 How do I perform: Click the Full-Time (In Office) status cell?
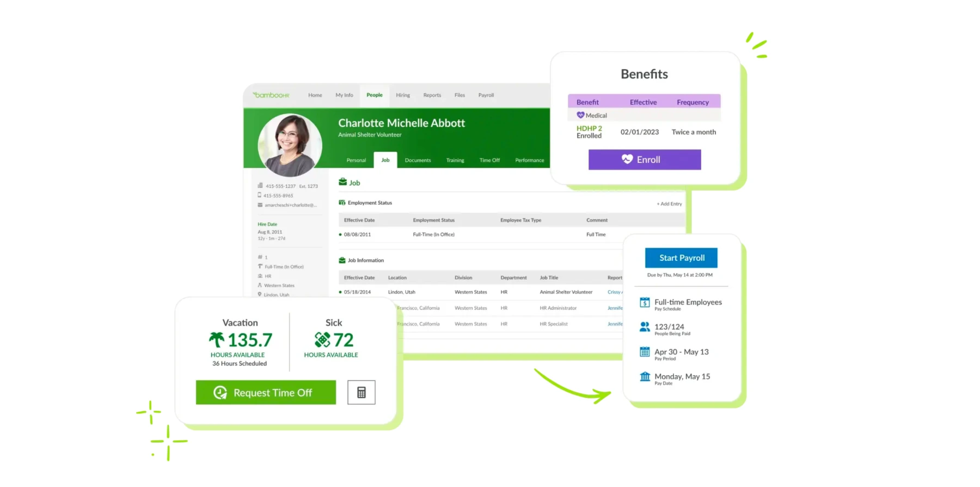tap(434, 235)
